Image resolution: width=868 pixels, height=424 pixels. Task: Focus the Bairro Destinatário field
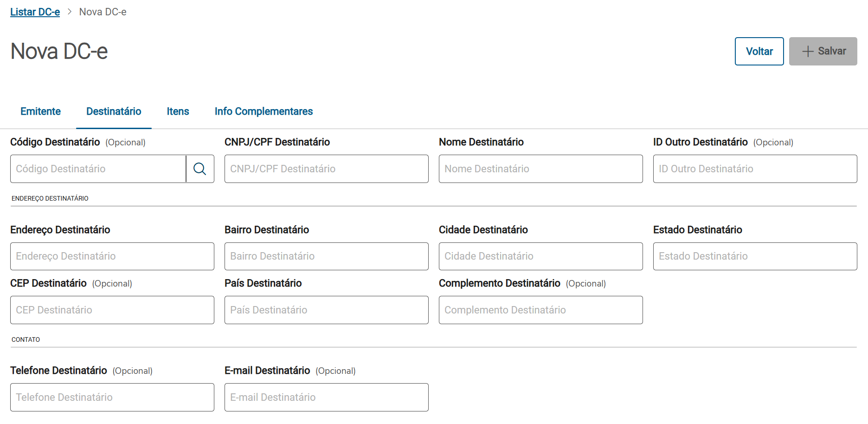pos(326,256)
